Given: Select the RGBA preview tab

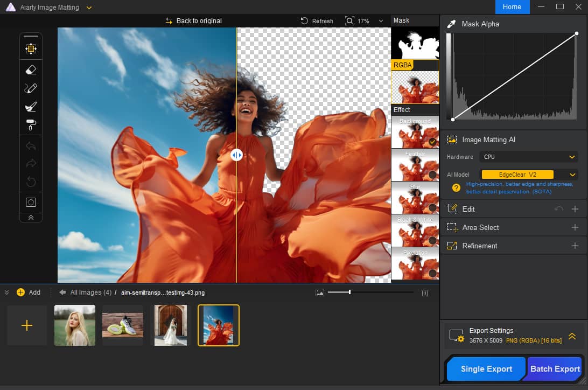Looking at the screenshot, I should pos(403,65).
